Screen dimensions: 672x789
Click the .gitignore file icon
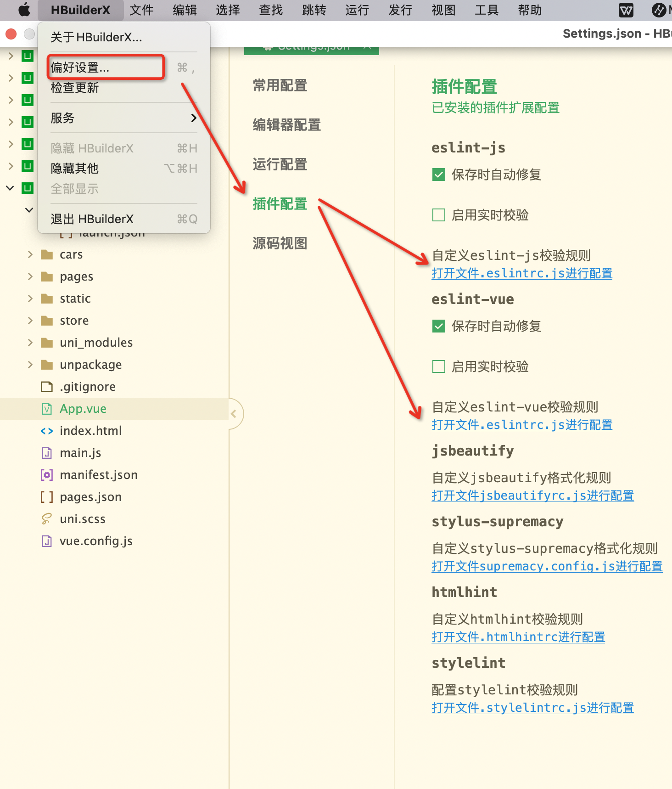47,387
